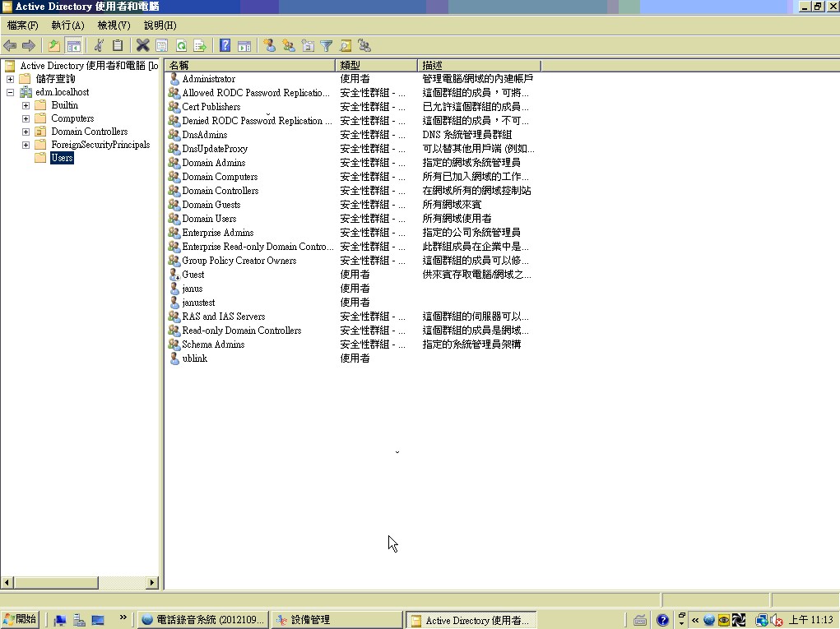The image size is (840, 629).
Task: Open the 檔案(F) menu
Action: click(22, 25)
